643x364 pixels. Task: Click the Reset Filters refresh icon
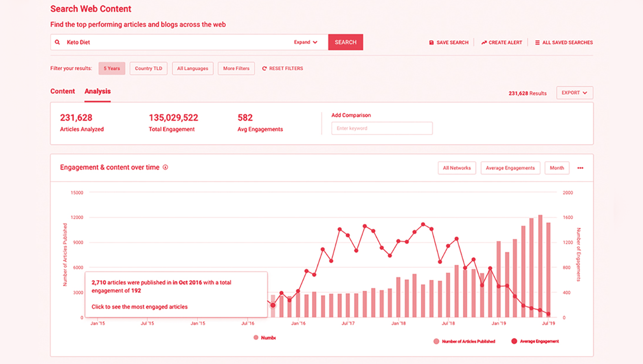[265, 69]
